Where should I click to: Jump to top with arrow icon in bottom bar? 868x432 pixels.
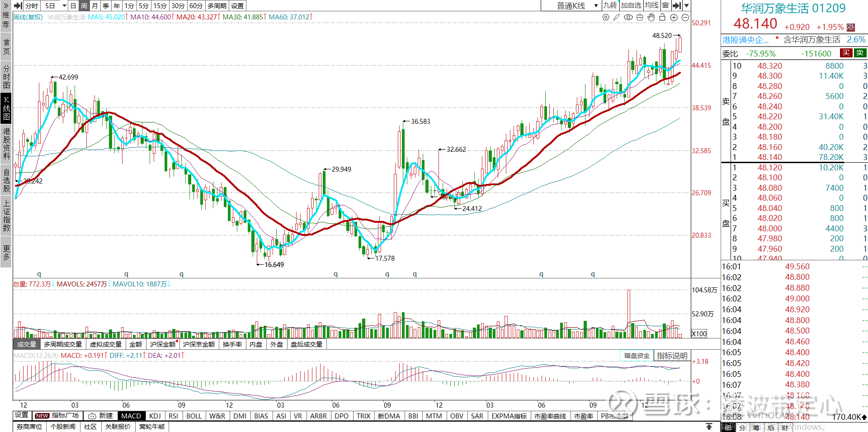[x=709, y=427]
